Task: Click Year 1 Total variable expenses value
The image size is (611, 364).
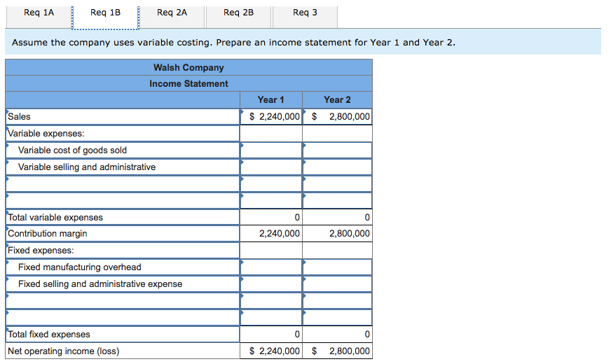Action: [297, 217]
